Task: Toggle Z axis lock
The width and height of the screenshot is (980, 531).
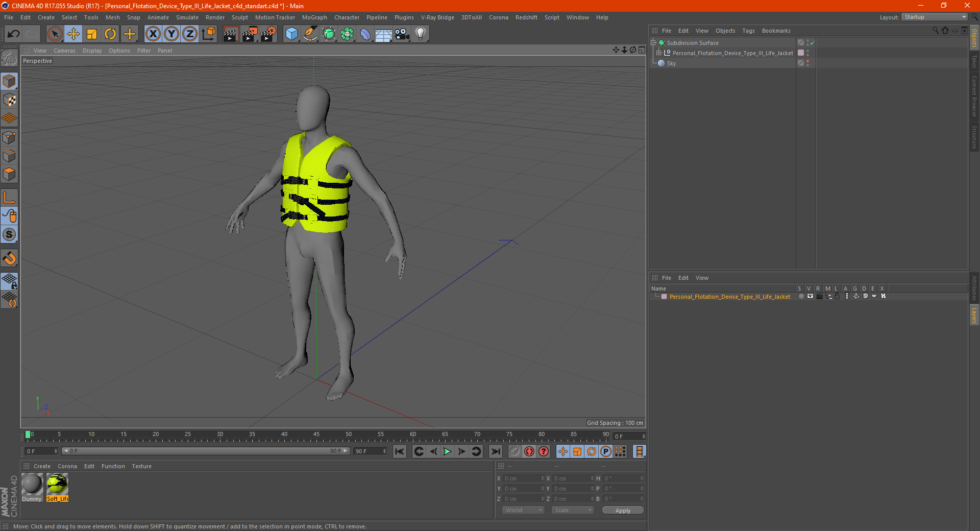Action: point(190,34)
